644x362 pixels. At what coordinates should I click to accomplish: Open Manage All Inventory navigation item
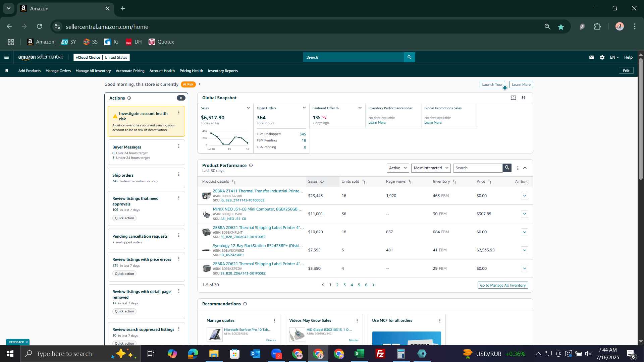93,71
